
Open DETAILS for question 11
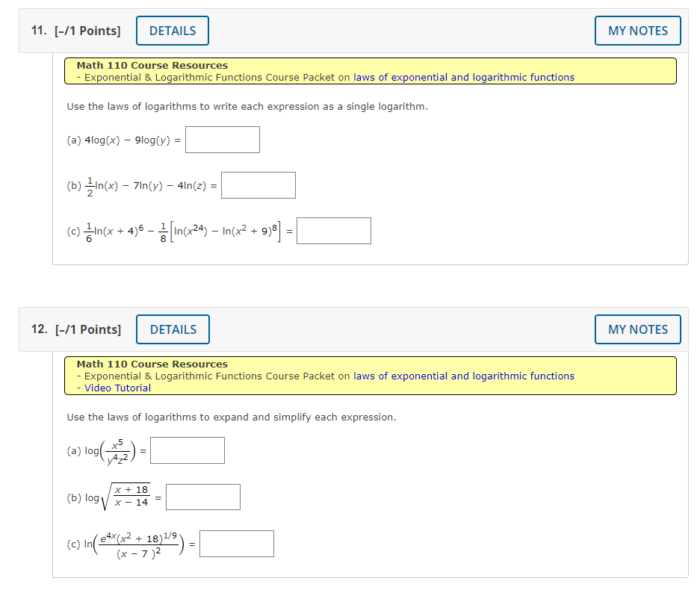pos(172,31)
